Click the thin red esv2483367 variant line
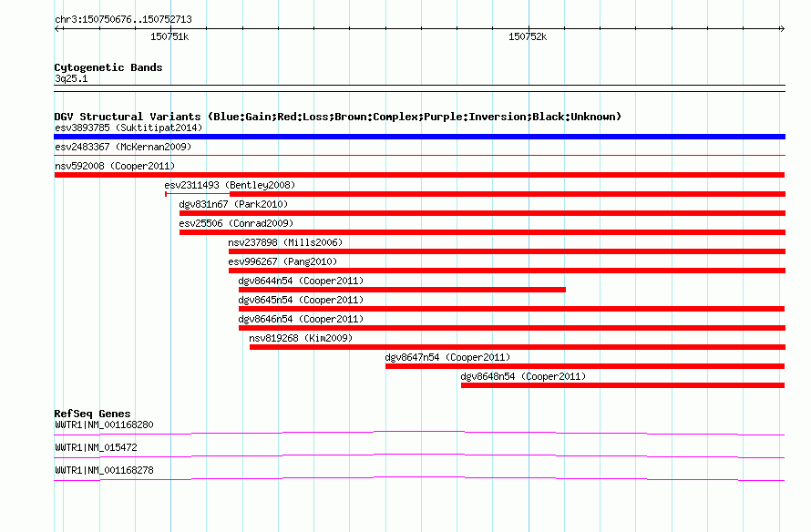Screen dimensions: 811x532 [419, 155]
